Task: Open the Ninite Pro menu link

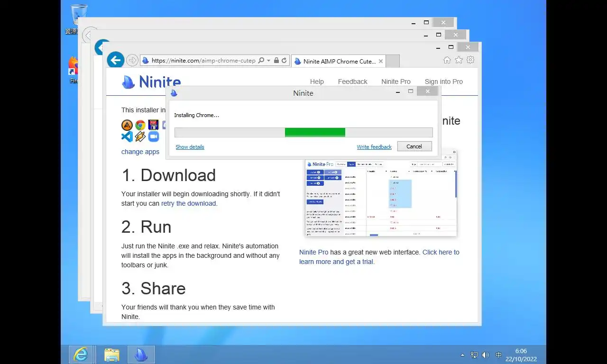Action: 396,82
